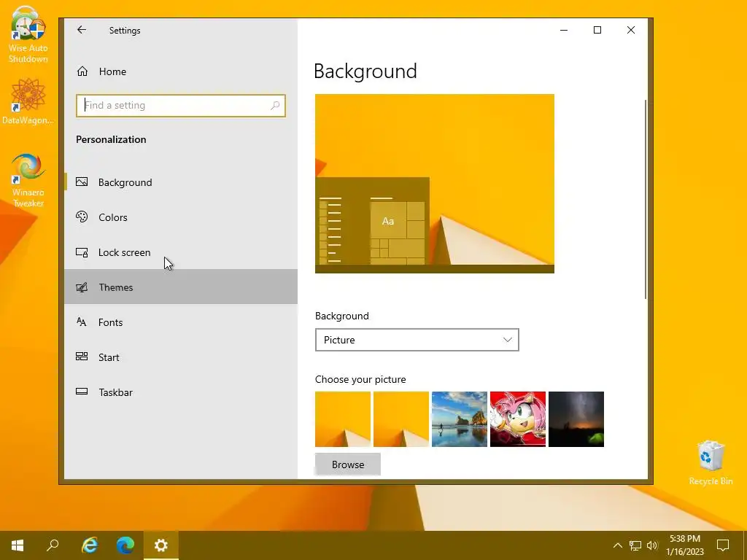Click the Themes brush icon

pos(82,287)
